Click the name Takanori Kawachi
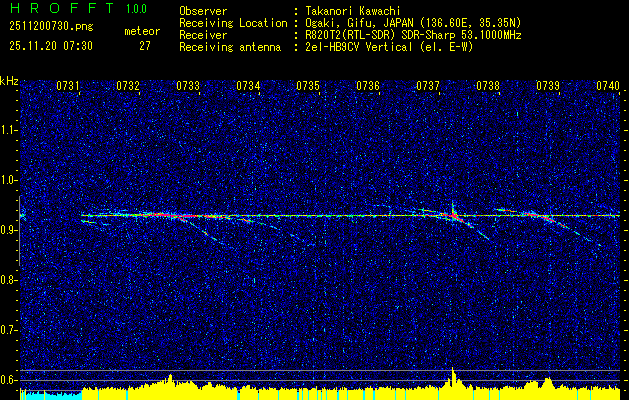 (x=353, y=11)
